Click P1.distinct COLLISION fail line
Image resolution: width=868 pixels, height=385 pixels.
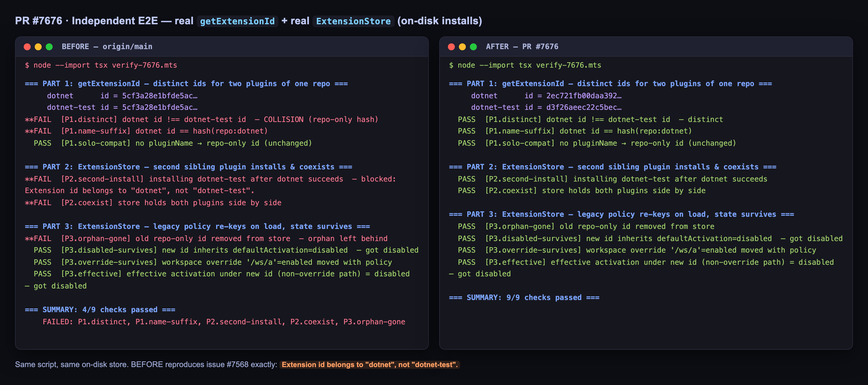click(201, 119)
